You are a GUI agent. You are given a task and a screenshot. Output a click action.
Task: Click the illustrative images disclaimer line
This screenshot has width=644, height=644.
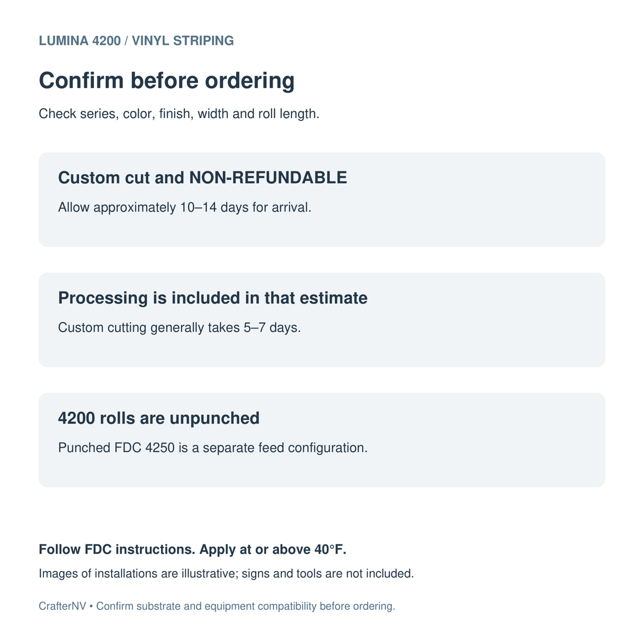[226, 573]
